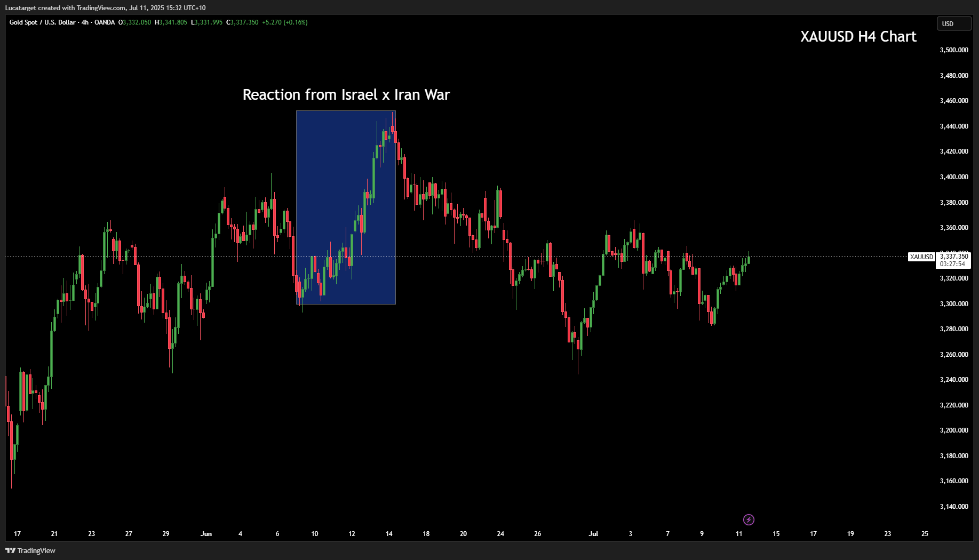Click the 'Jul' label on time axis

pos(593,533)
